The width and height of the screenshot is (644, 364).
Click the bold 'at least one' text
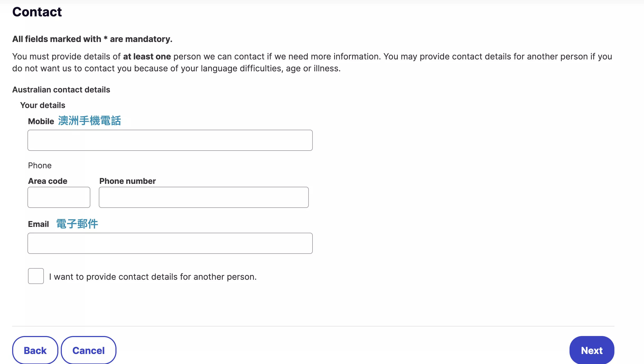click(147, 57)
